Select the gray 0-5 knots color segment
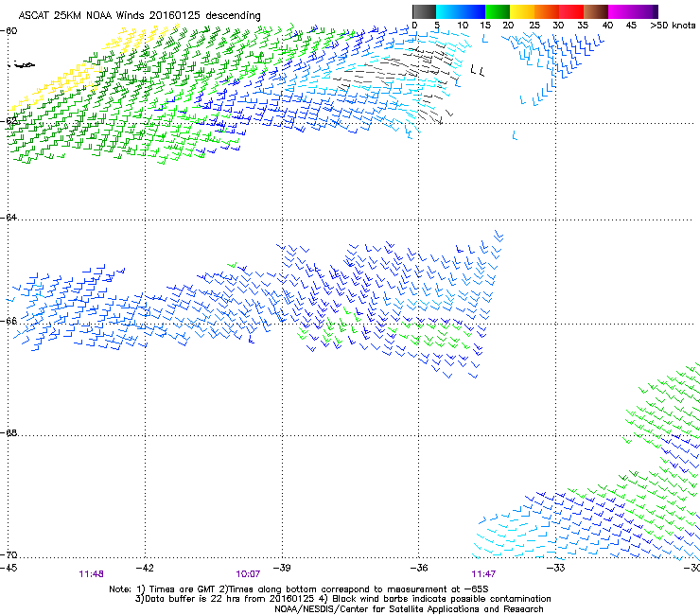The height and width of the screenshot is (615, 700). [x=424, y=11]
